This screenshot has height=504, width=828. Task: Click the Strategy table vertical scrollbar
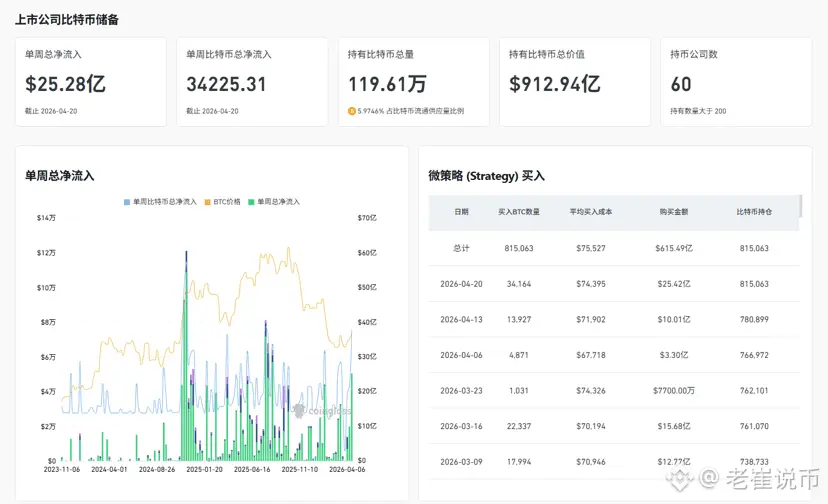801,206
